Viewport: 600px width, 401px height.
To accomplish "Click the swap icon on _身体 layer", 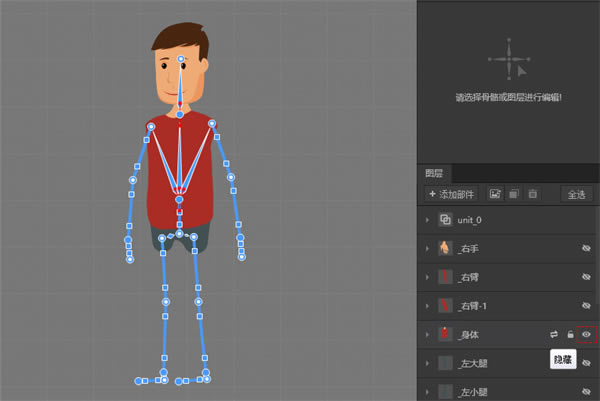I will point(553,334).
